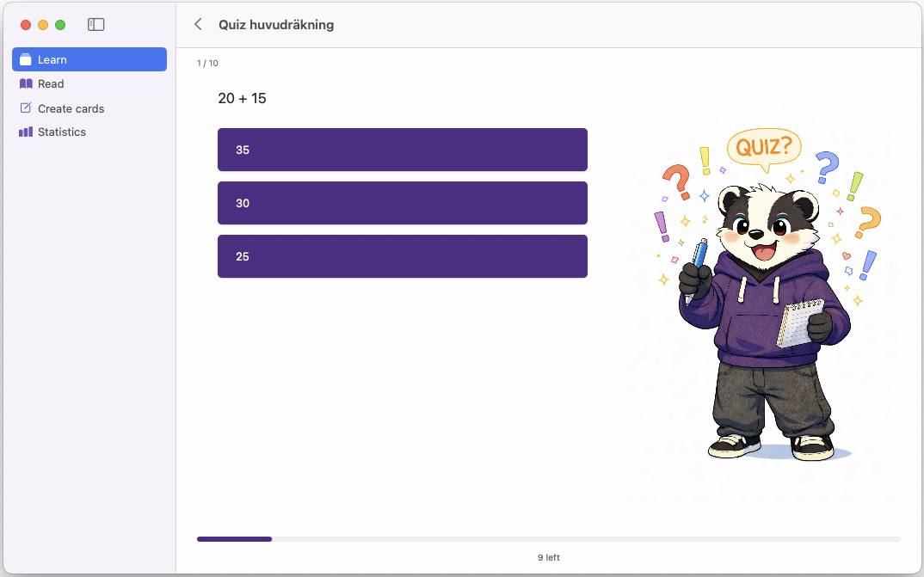
Task: Click the question text 20 + 15
Action: [242, 98]
